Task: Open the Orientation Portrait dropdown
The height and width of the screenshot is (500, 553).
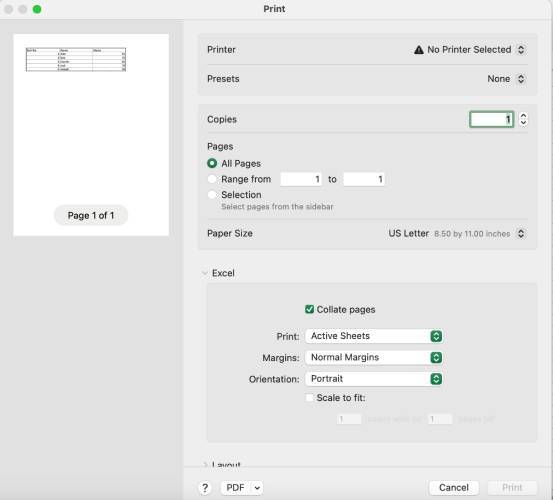Action: tap(374, 379)
